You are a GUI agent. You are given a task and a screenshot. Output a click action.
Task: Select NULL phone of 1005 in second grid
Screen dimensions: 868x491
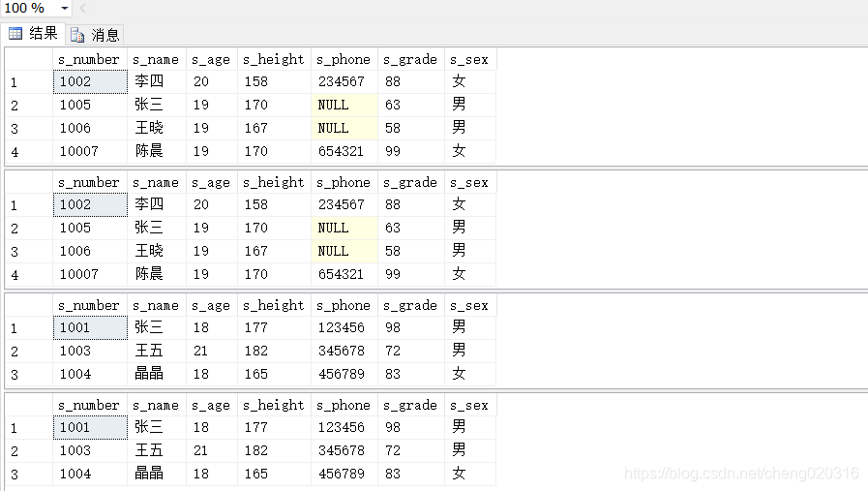[x=344, y=229]
